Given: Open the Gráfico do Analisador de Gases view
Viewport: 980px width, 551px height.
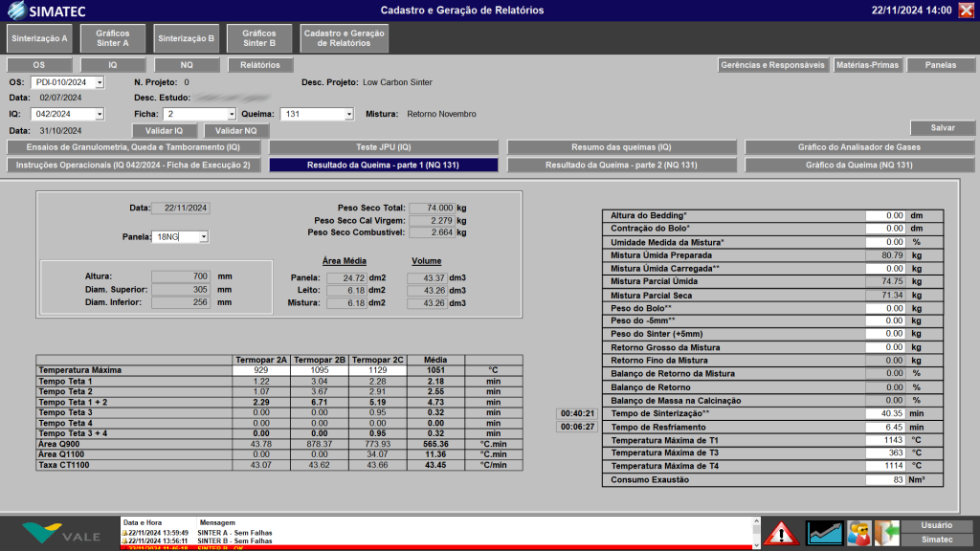Looking at the screenshot, I should tap(857, 148).
